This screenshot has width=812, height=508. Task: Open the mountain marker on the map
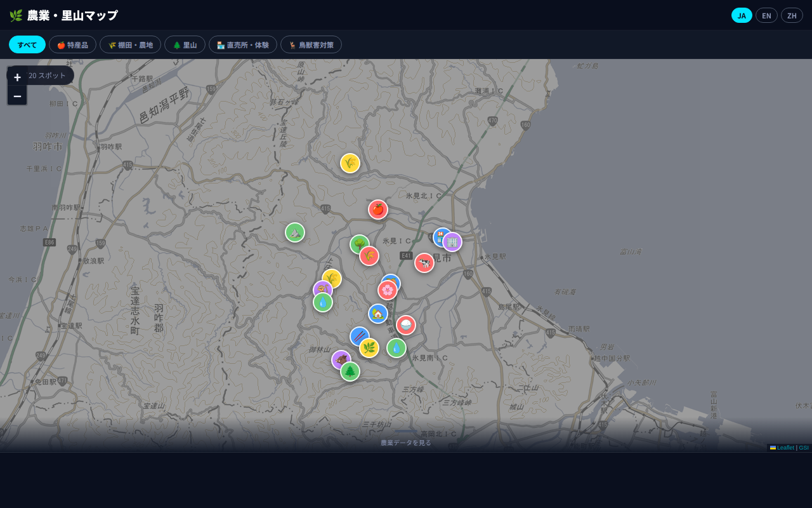[x=295, y=232]
